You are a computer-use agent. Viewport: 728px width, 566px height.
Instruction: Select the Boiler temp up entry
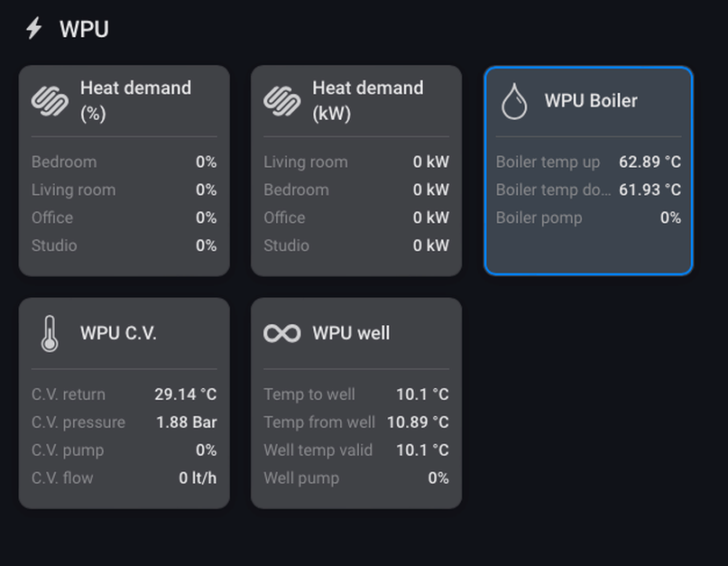[588, 162]
